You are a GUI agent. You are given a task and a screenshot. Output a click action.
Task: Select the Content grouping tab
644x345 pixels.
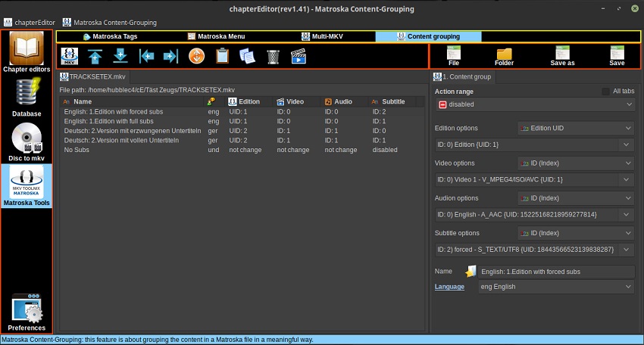pos(428,36)
